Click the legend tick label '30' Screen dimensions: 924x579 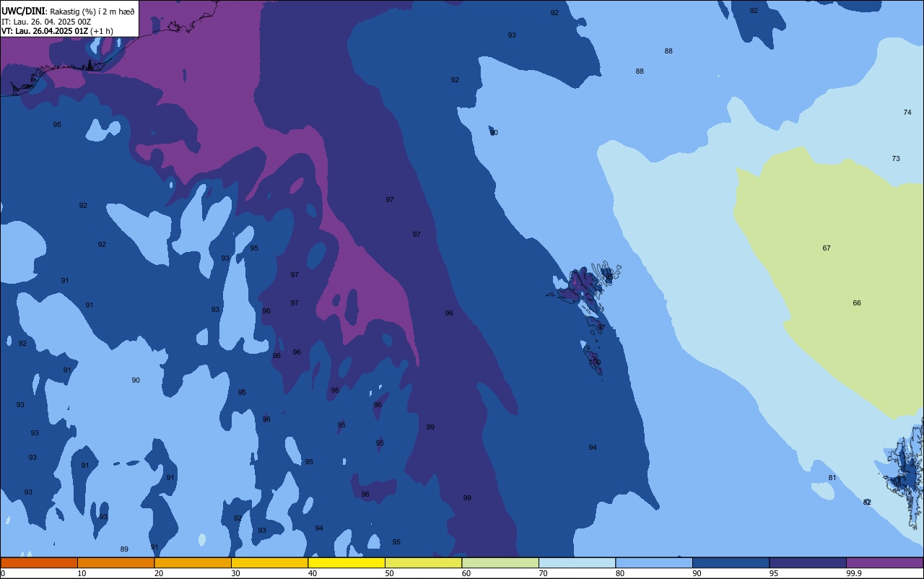(x=235, y=573)
